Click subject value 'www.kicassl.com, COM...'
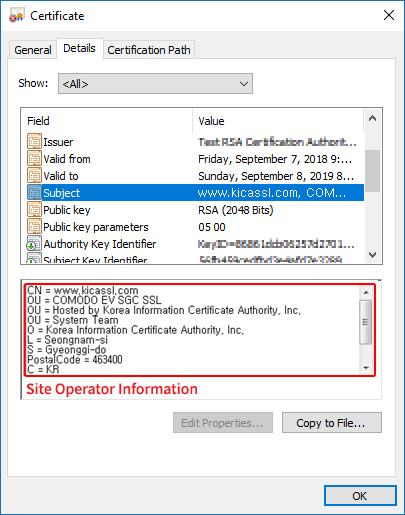This screenshot has height=515, width=405. [272, 193]
